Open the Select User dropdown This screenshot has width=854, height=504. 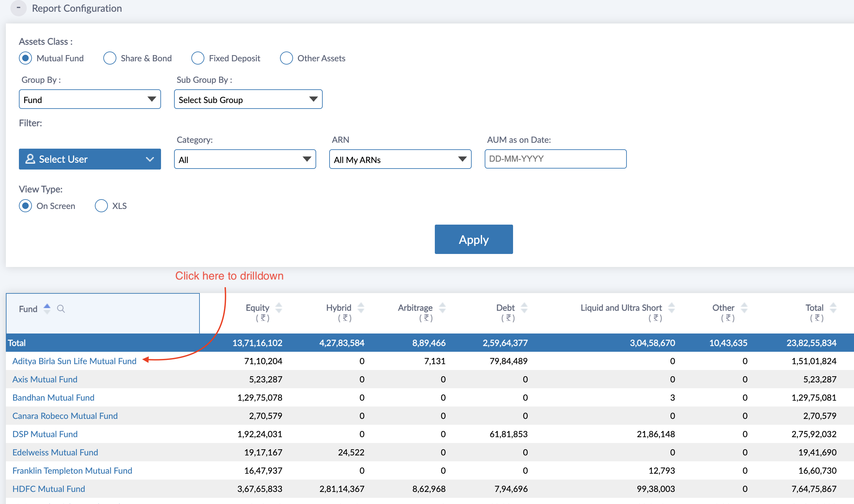tap(90, 159)
